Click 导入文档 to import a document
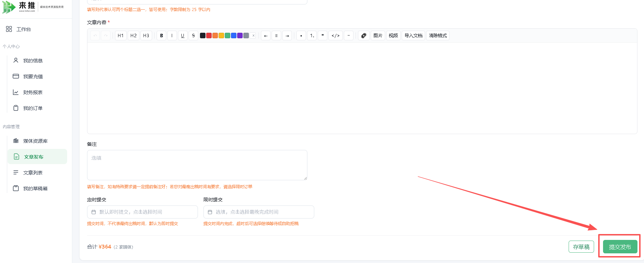Viewport: 644px width, 263px height. pyautogui.click(x=413, y=36)
